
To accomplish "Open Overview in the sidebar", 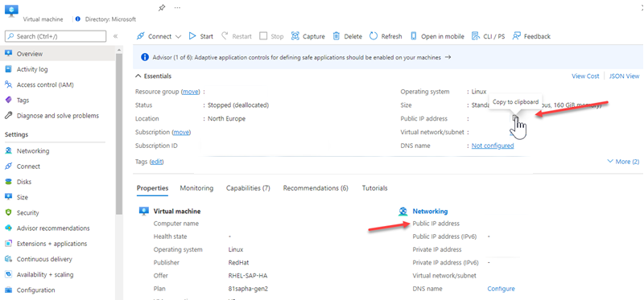I will click(x=58, y=54).
